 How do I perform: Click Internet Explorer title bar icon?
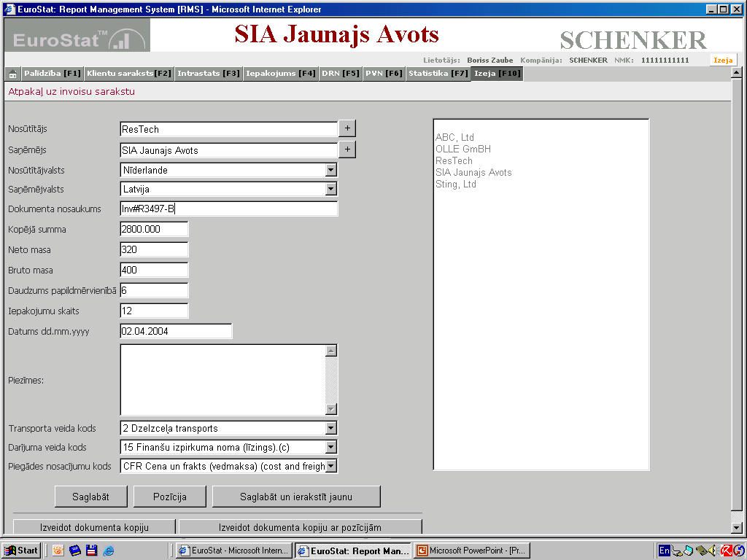tap(9, 9)
